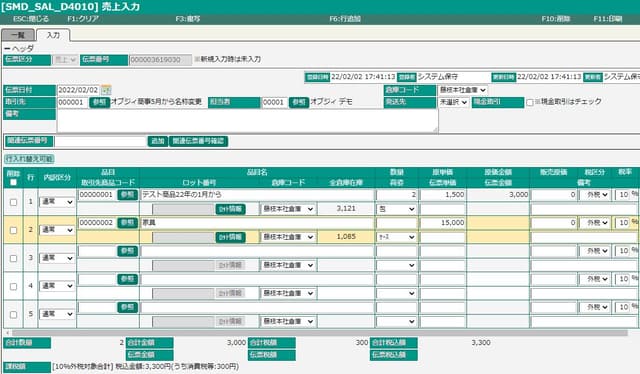Click the 行入れ替え可能 button
640x374 pixels.
(29, 159)
